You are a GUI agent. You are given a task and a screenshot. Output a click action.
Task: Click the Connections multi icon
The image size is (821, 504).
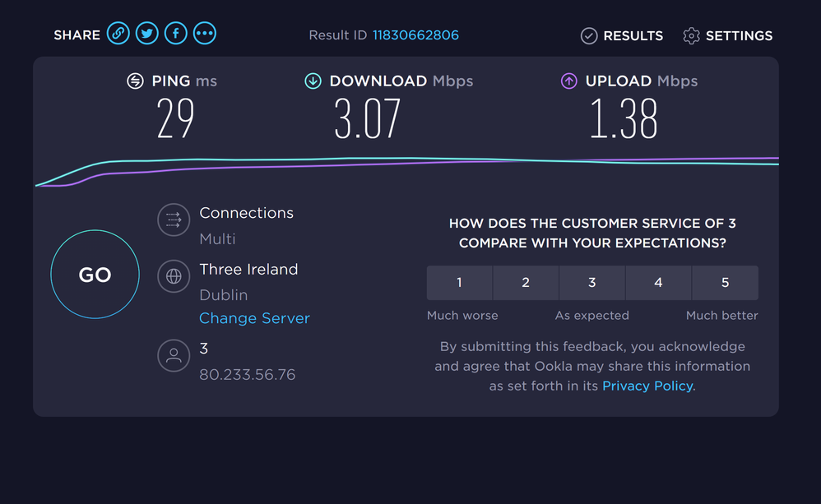pos(174,220)
